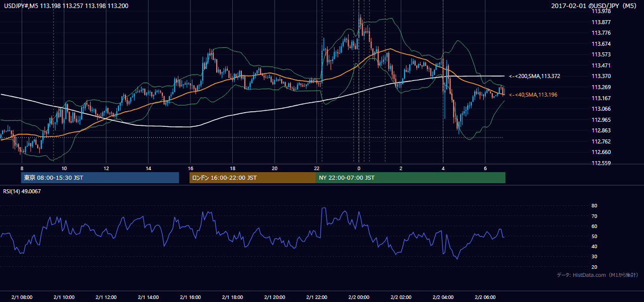Click the 2/2 02:00 date axis label
The height and width of the screenshot is (302, 644).
point(401,297)
